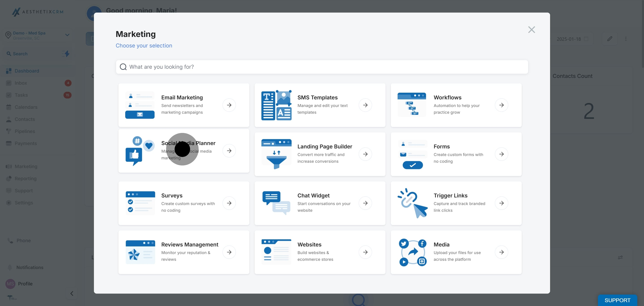Click the Choose your selection link
The height and width of the screenshot is (306, 644).
tap(144, 45)
